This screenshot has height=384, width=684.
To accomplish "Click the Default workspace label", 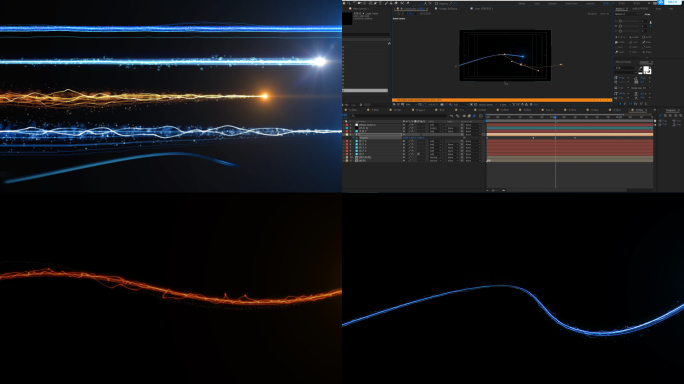I will (x=522, y=3).
